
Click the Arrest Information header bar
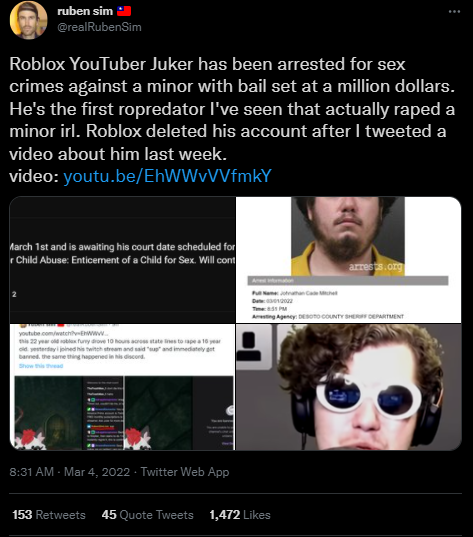348,280
